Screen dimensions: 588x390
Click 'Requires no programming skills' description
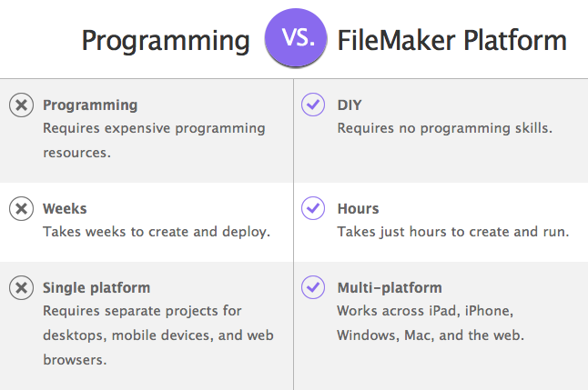tap(445, 128)
